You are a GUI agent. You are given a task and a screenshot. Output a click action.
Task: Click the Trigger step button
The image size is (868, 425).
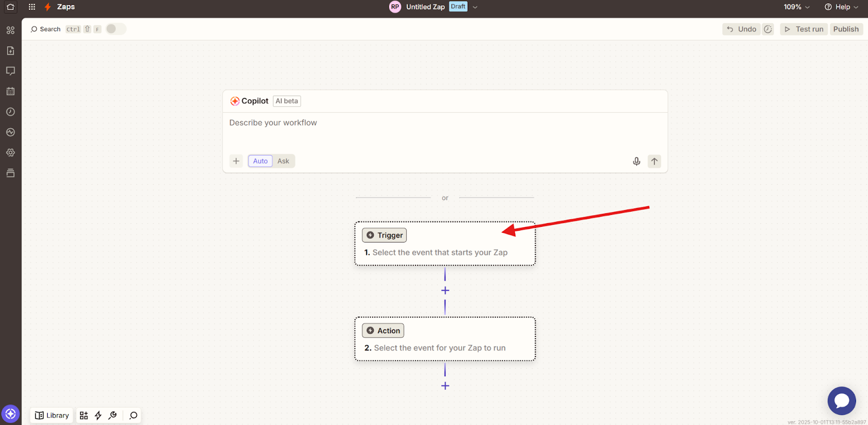pyautogui.click(x=384, y=235)
